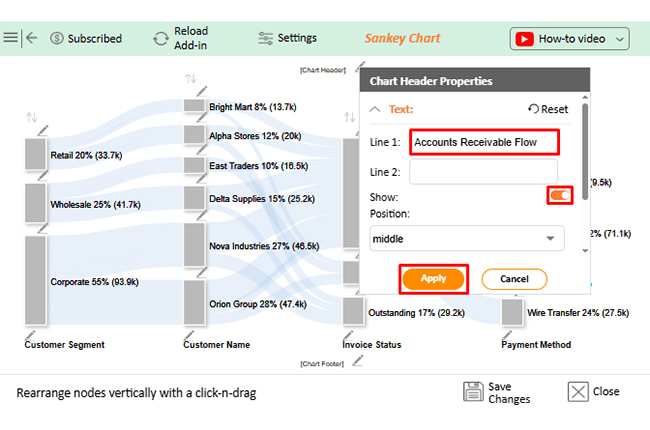This screenshot has height=430, width=650.
Task: Click the empty Line 2 input field
Action: pos(482,172)
